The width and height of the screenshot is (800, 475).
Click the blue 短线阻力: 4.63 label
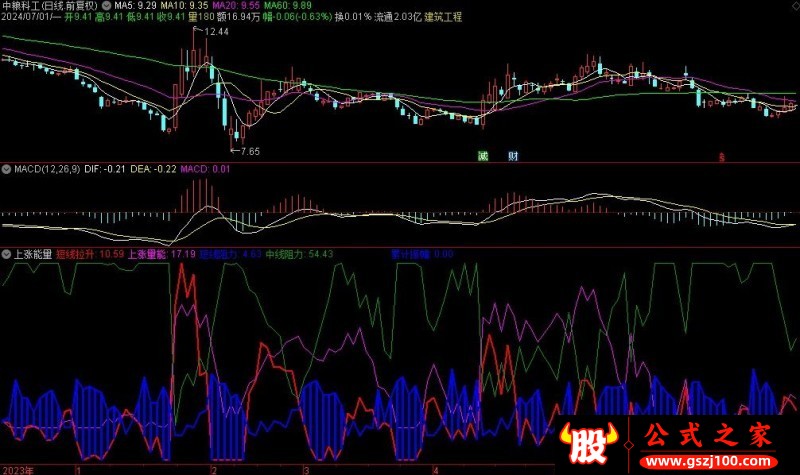pos(230,254)
